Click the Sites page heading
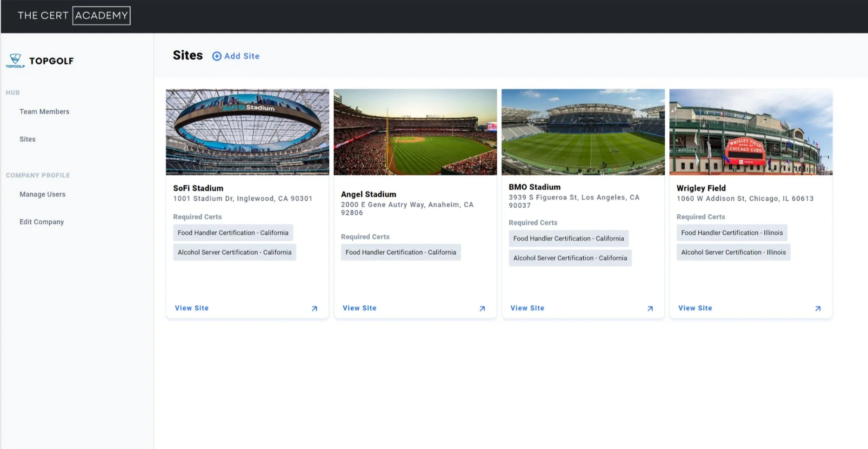868x449 pixels. tap(188, 55)
